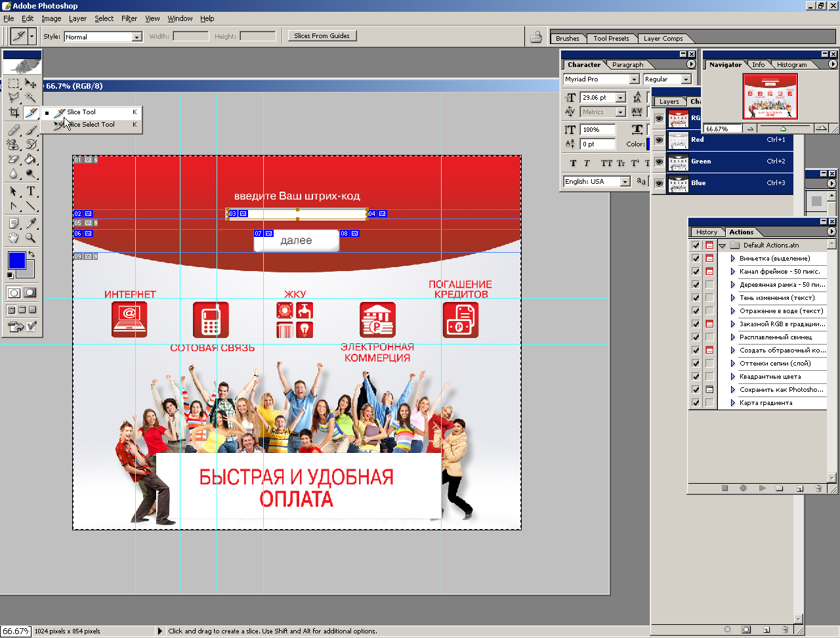Image resolution: width=840 pixels, height=638 pixels.
Task: Select the Path Selection tool
Action: click(14, 191)
